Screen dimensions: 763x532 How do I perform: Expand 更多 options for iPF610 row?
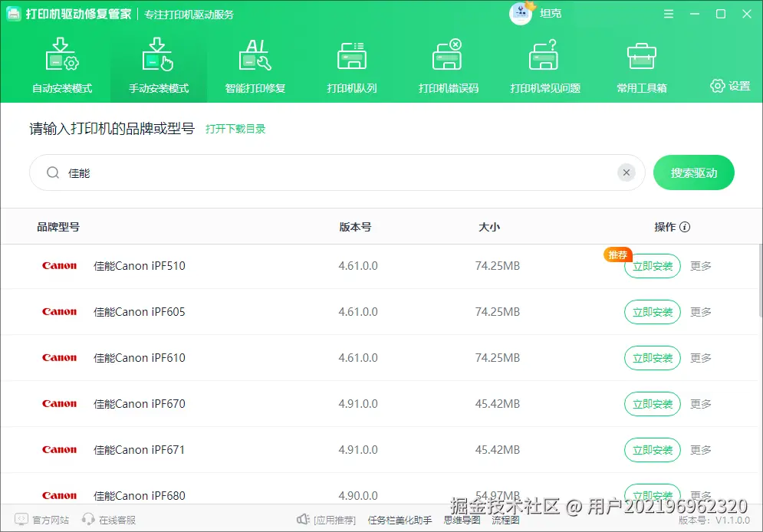[701, 358]
